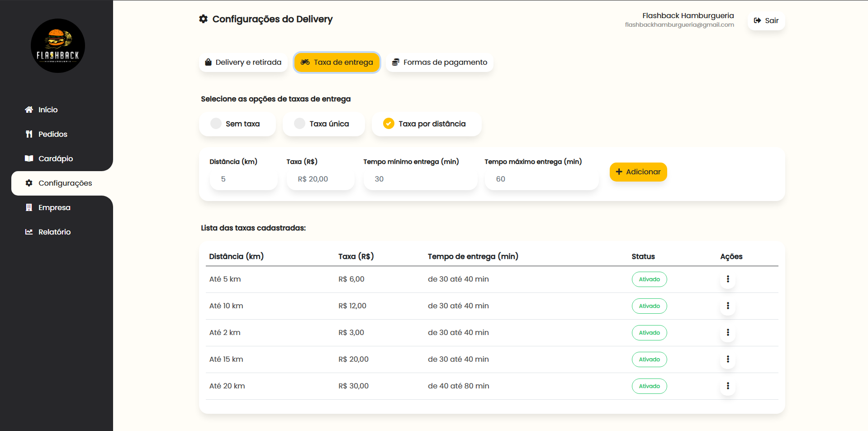
Task: Expand the options for Até 20 km row
Action: 728,386
